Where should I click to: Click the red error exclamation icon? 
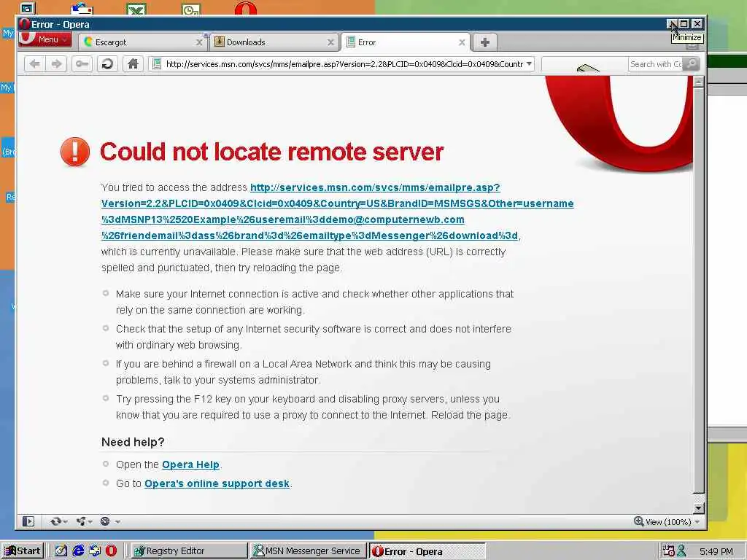[75, 152]
